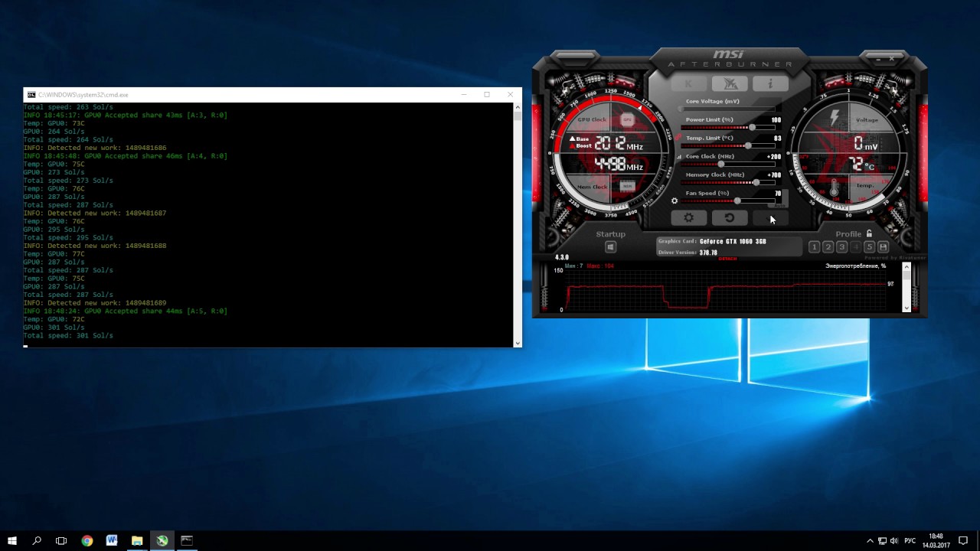Open the Windows Start menu

[12, 540]
